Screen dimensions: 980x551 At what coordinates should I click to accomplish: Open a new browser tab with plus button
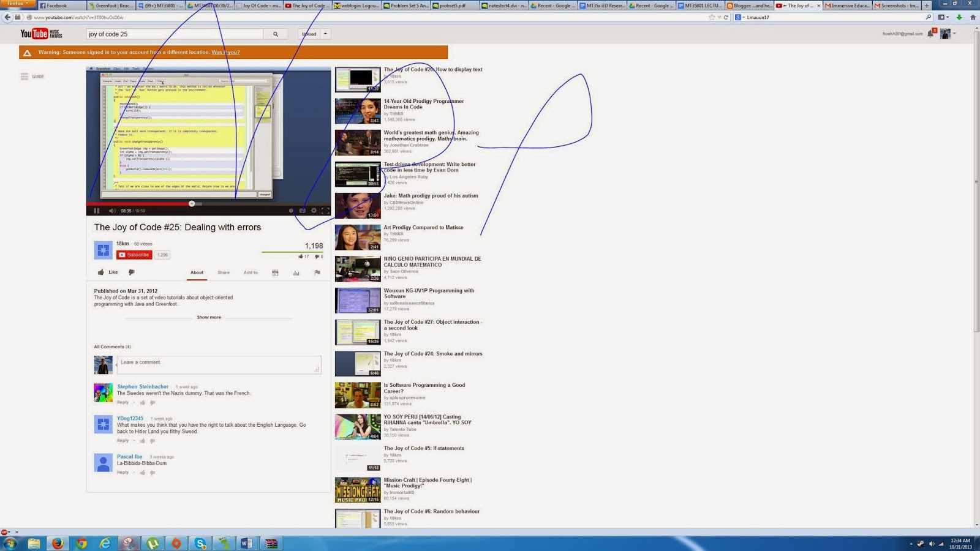pos(927,6)
